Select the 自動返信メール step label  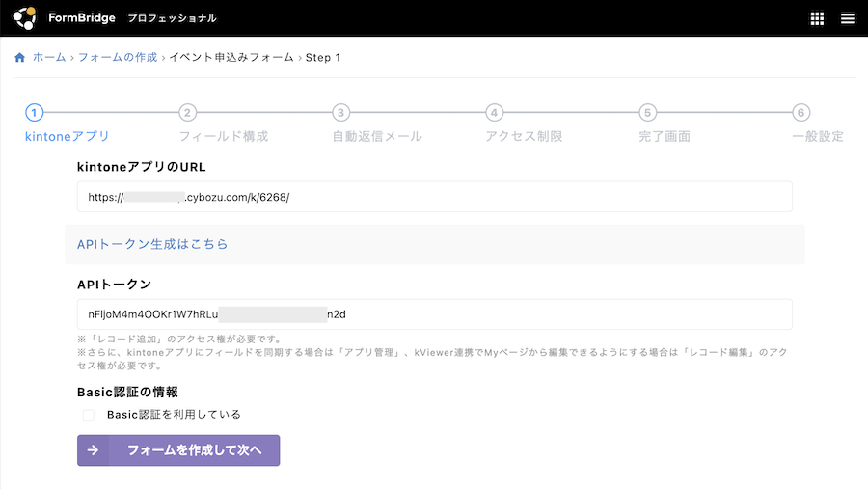pyautogui.click(x=376, y=137)
